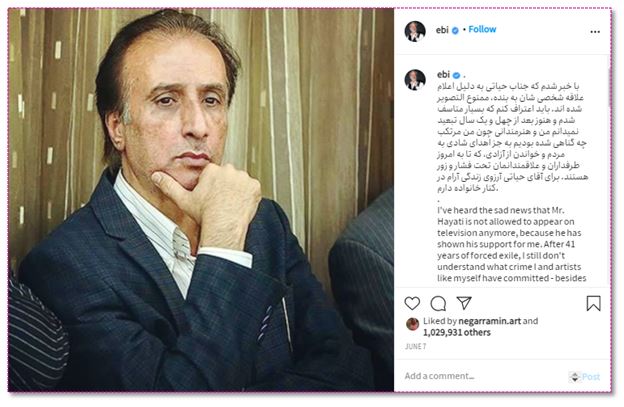Click ebi username above the caption text
Viewport: 624px width, 407px height.
pos(443,74)
